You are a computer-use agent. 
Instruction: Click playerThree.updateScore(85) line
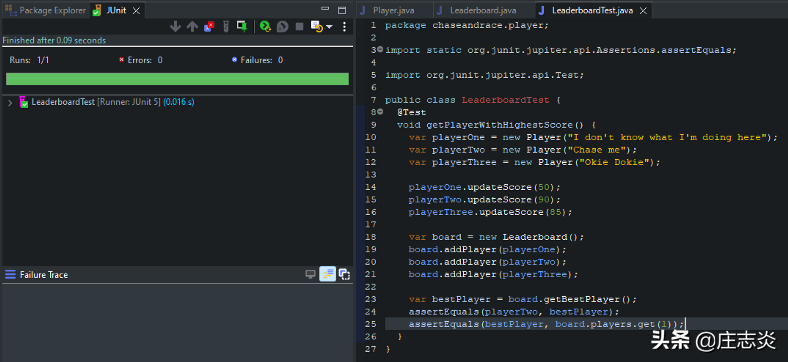490,212
